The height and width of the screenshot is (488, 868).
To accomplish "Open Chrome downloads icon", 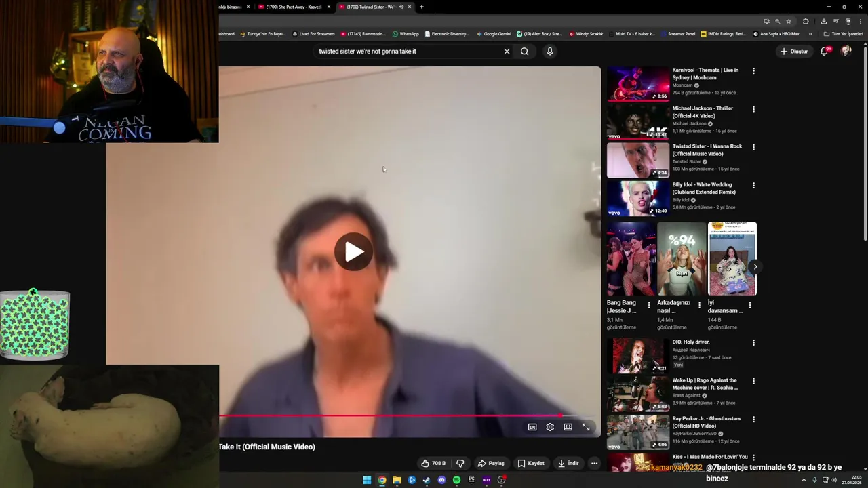I will (x=824, y=21).
